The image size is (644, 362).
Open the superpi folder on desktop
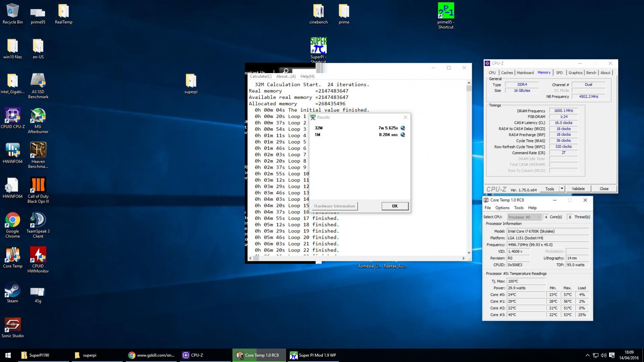[x=191, y=84]
